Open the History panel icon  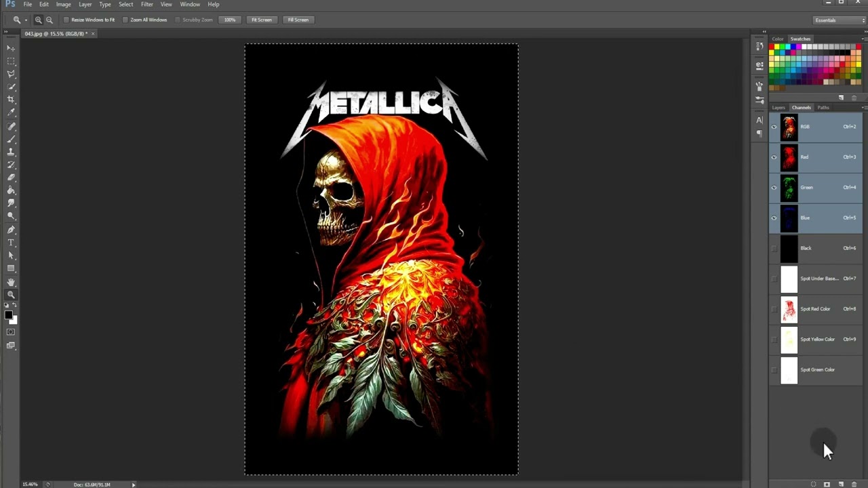pos(759,47)
